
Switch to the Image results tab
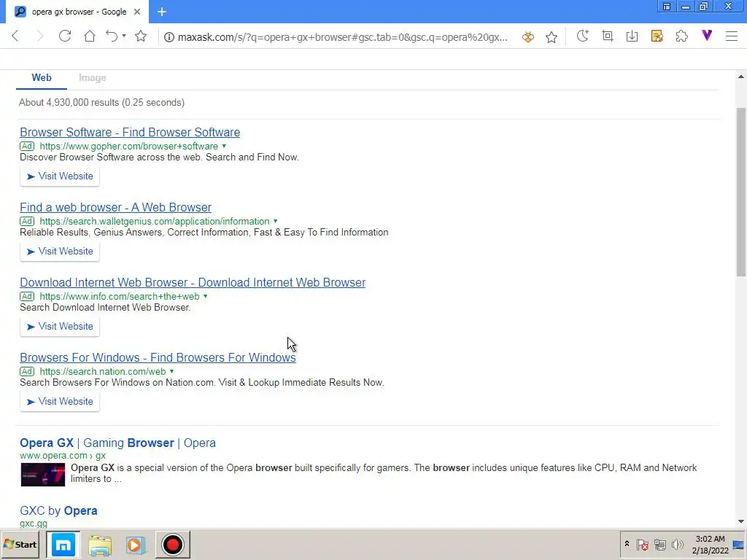93,77
